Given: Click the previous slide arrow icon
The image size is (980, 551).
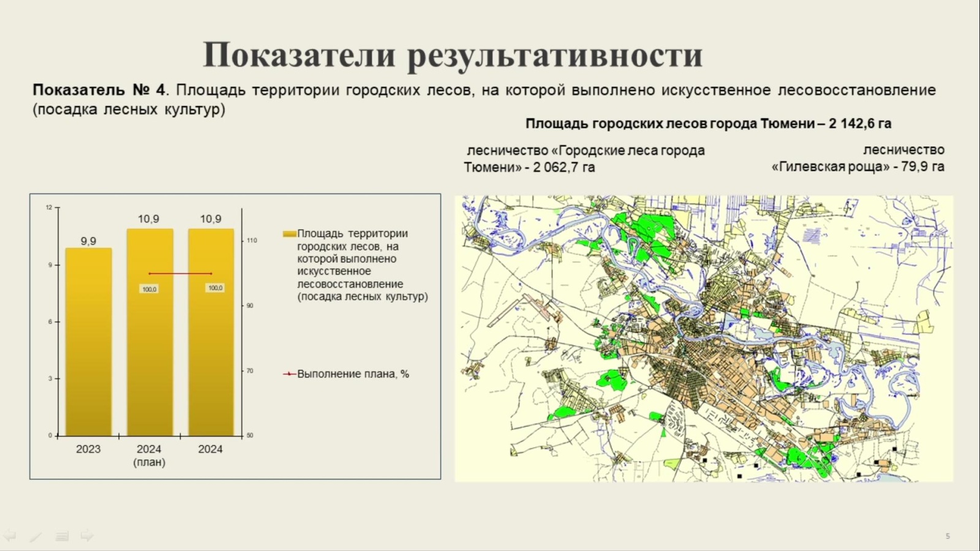Looking at the screenshot, I should click(9, 536).
